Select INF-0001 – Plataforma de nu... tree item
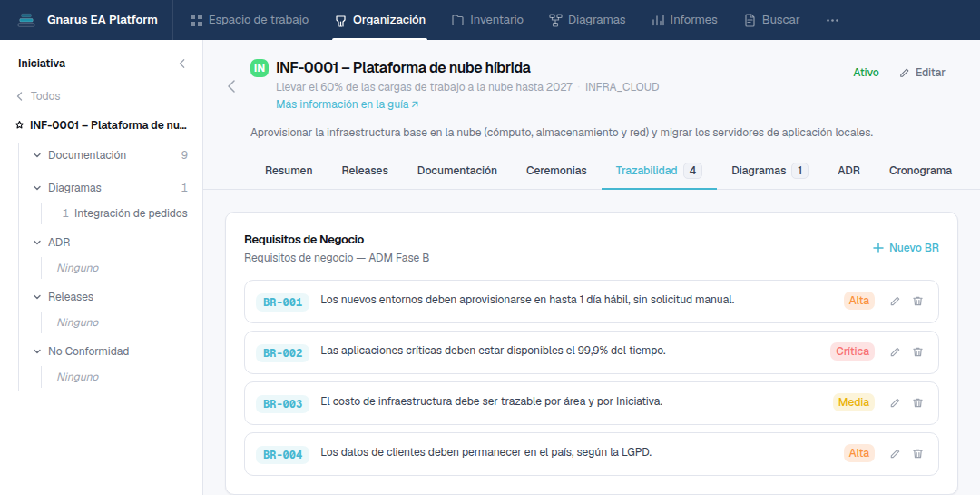The height and width of the screenshot is (495, 980). click(x=108, y=125)
